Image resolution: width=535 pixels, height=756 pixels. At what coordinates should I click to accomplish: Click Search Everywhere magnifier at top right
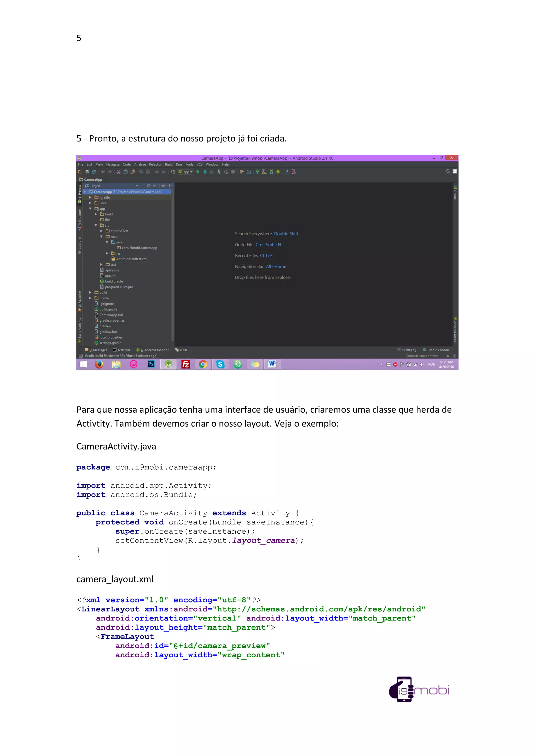point(448,171)
